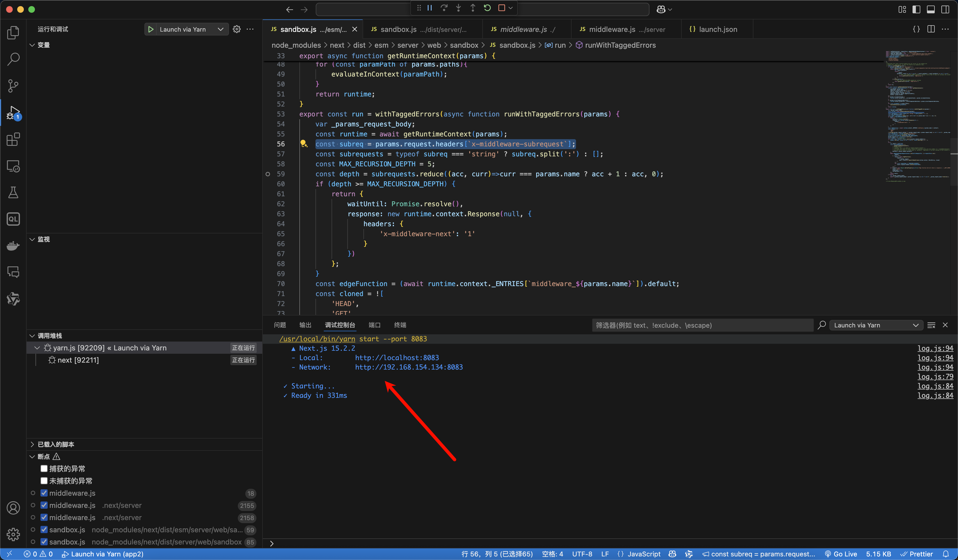This screenshot has width=958, height=560.
Task: Click Go Live in status bar
Action: pyautogui.click(x=841, y=554)
